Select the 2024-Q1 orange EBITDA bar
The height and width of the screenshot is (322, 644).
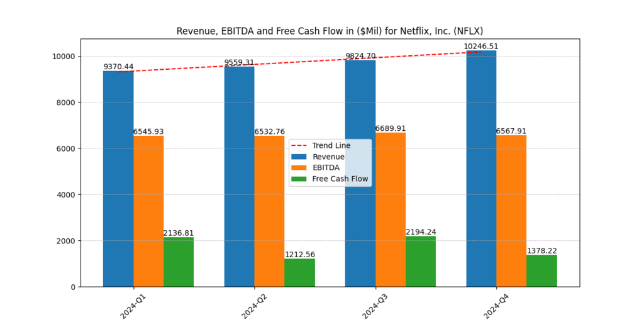point(148,211)
